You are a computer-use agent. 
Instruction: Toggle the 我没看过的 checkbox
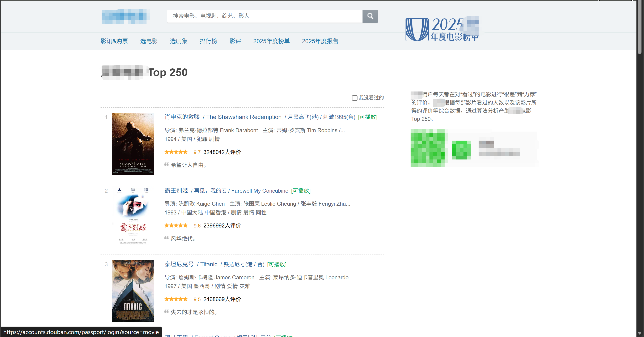pyautogui.click(x=355, y=98)
